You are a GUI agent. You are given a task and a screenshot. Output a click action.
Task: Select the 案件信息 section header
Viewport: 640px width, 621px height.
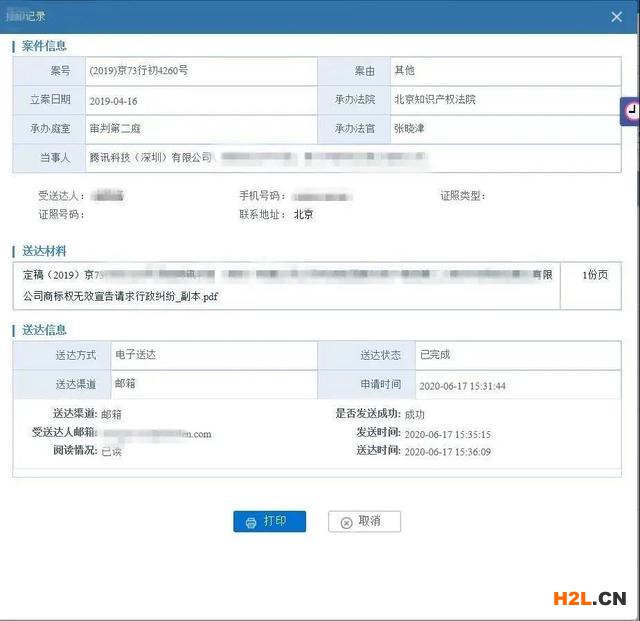click(44, 46)
